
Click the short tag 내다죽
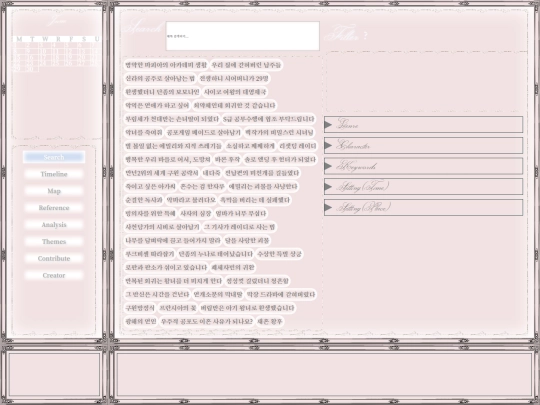pos(211,173)
